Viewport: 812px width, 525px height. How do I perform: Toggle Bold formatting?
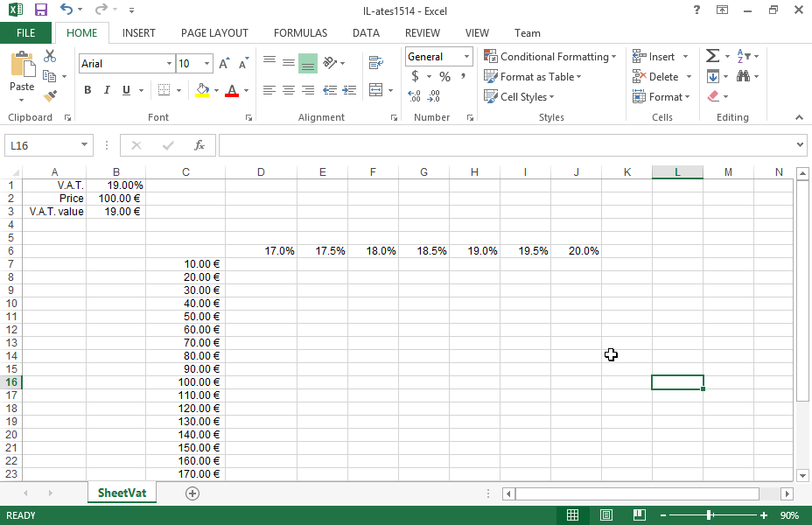click(87, 90)
